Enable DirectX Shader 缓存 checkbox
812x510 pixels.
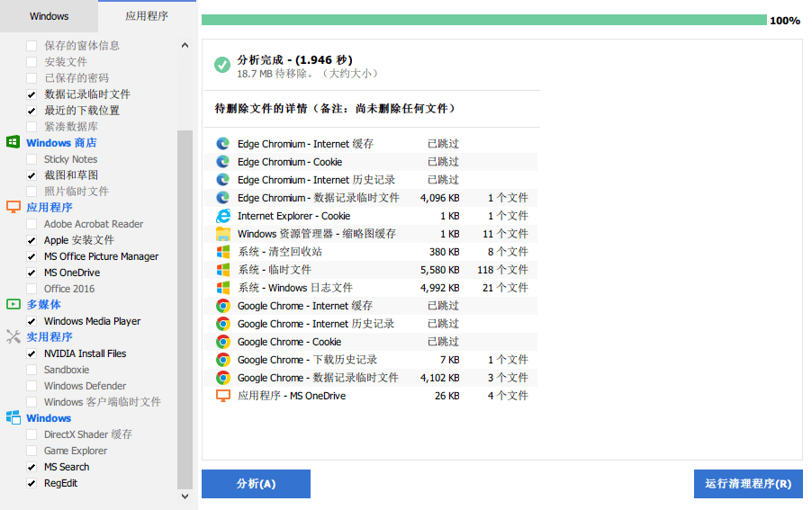point(32,434)
